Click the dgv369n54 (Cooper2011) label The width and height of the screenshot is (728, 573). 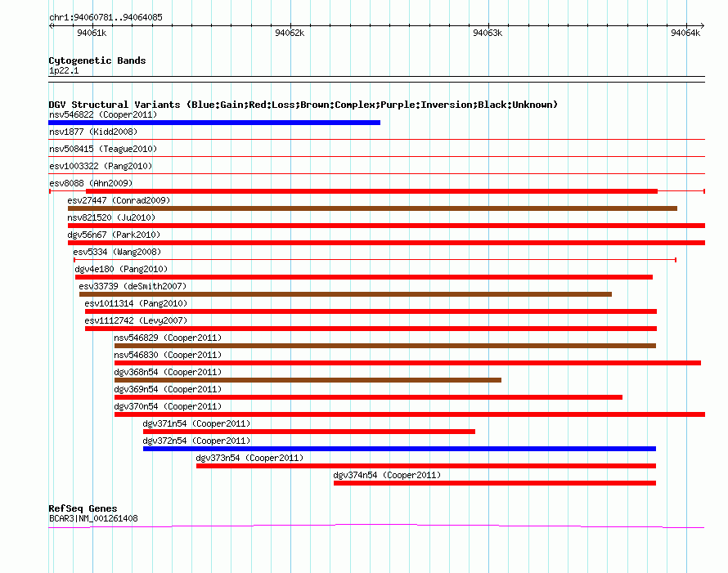168,389
